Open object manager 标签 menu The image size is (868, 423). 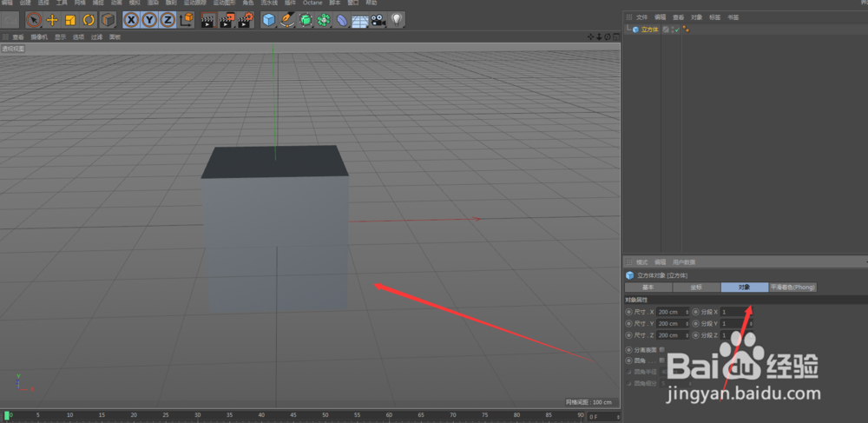coord(714,17)
